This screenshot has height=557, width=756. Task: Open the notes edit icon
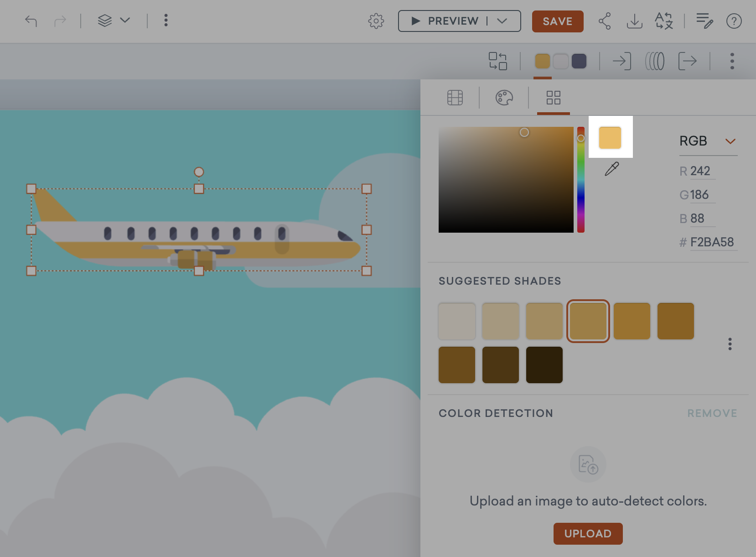click(x=704, y=21)
